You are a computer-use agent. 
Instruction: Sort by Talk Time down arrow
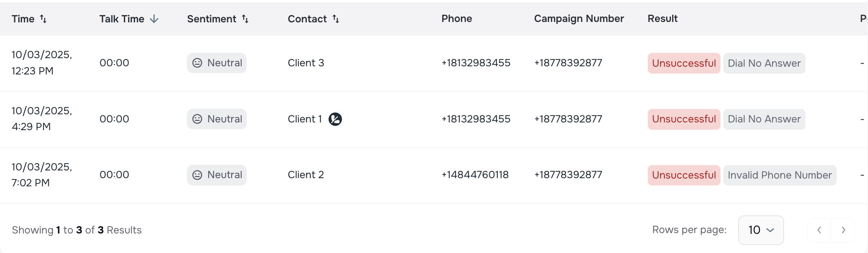coord(154,19)
